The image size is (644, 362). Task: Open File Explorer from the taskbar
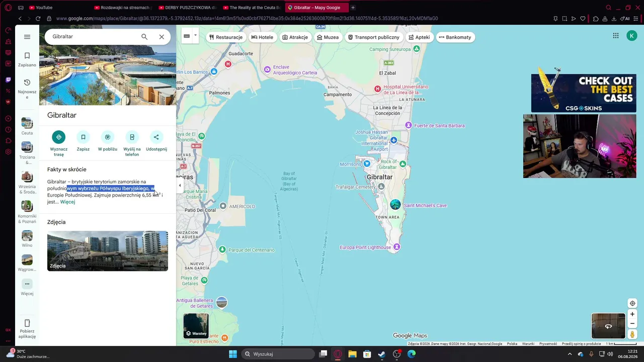(x=352, y=354)
